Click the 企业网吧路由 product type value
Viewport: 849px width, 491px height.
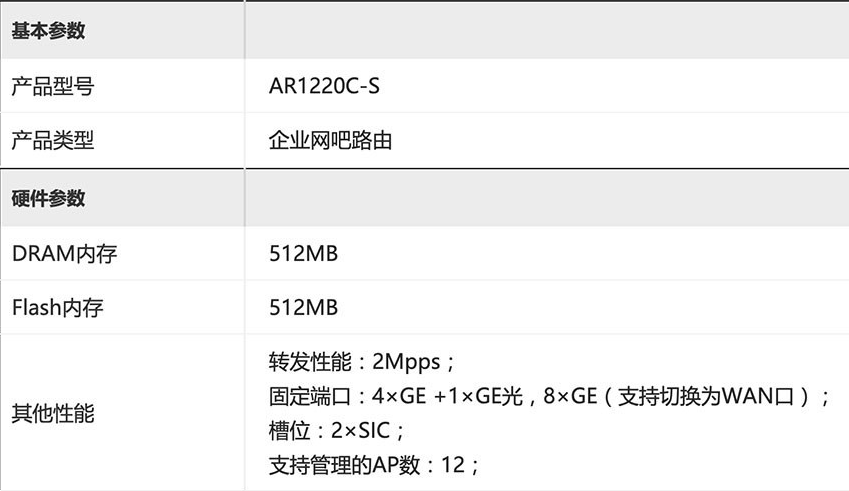[x=330, y=140]
